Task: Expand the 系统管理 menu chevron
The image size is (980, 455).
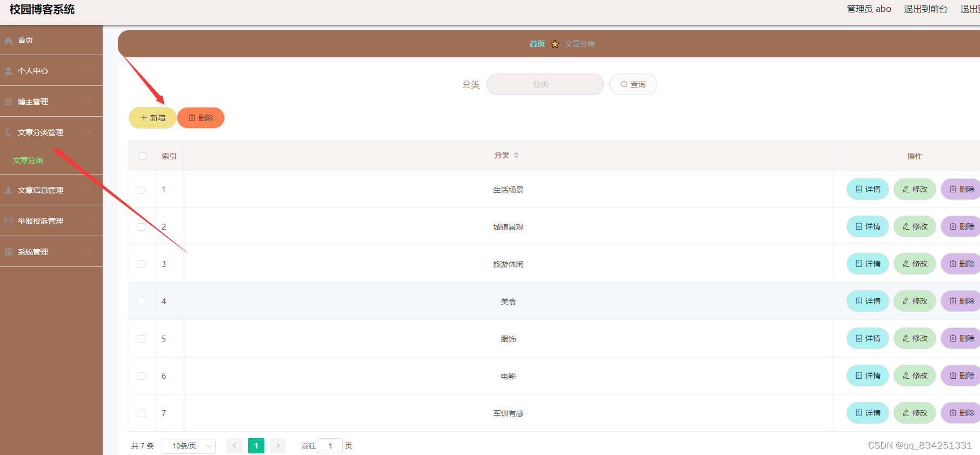Action: coord(89,251)
